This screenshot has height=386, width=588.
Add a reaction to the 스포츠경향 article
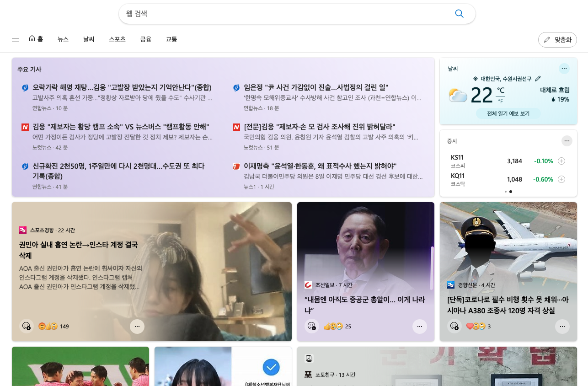[x=27, y=326]
